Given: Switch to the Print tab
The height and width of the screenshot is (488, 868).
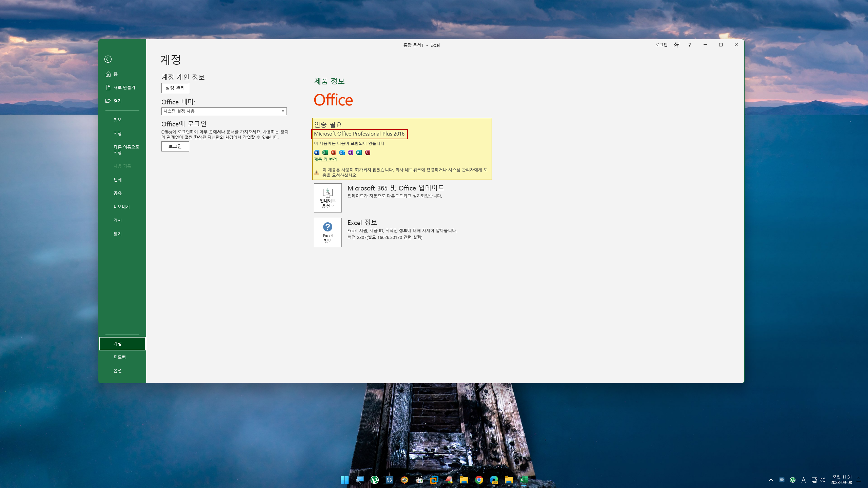Looking at the screenshot, I should [118, 180].
